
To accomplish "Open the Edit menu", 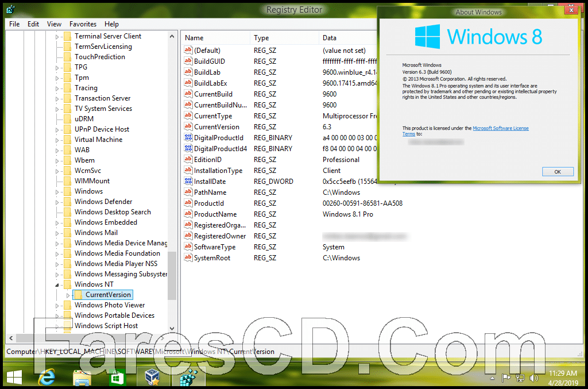I will tap(33, 24).
